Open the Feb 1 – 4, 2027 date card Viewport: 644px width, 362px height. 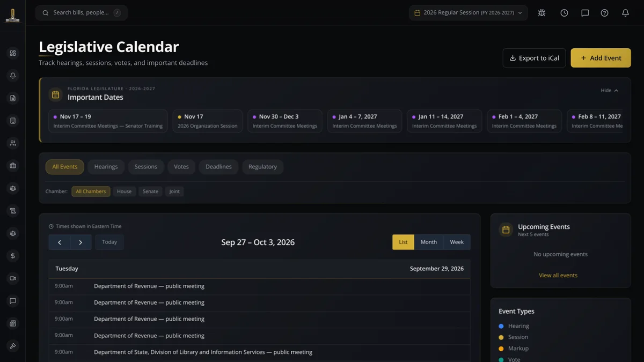pos(524,121)
